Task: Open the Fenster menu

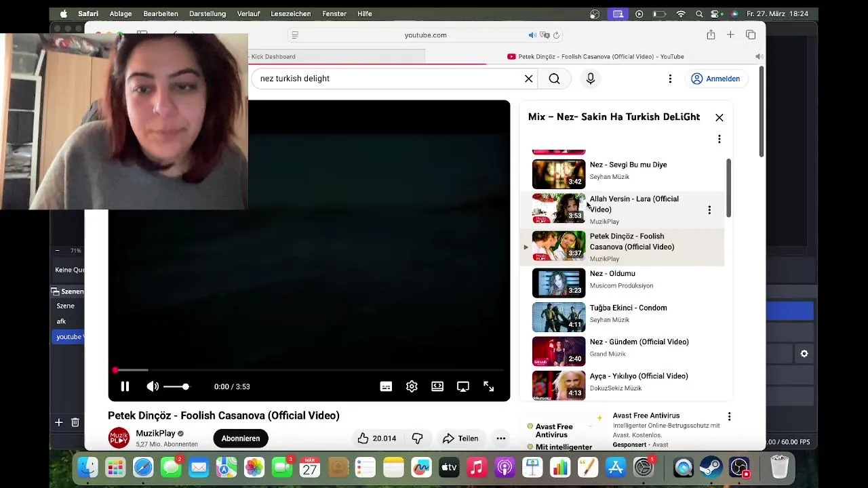Action: point(334,14)
